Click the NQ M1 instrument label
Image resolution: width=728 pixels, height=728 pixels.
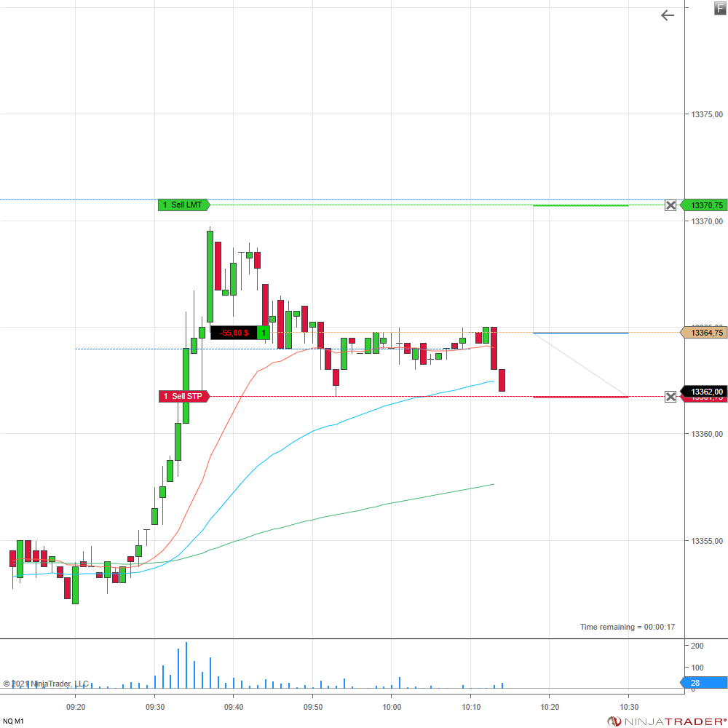(x=13, y=721)
